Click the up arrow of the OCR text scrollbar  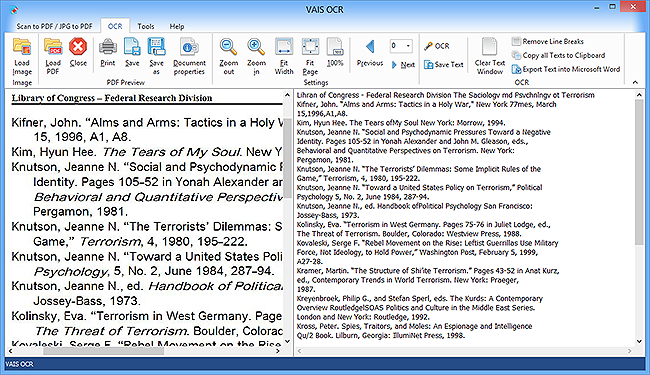coord(639,95)
